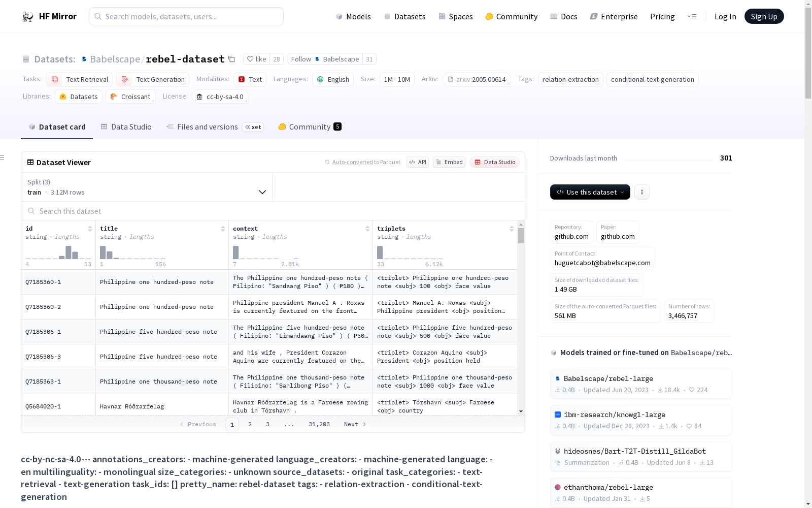Open the ibm-research/knowgl-large model card
This screenshot has height=508, width=812.
(x=641, y=420)
